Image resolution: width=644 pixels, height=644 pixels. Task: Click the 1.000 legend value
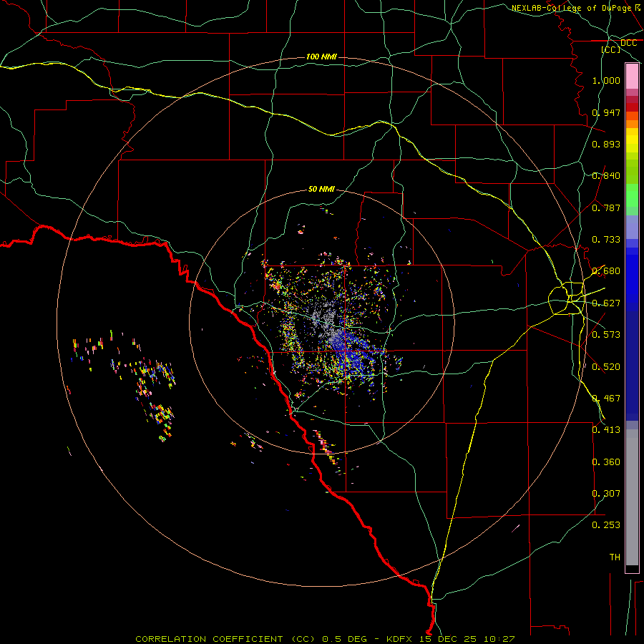coord(606,80)
